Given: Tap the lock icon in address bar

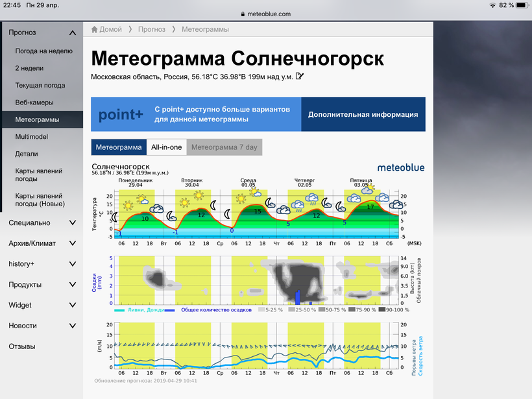Looking at the screenshot, I should [243, 14].
